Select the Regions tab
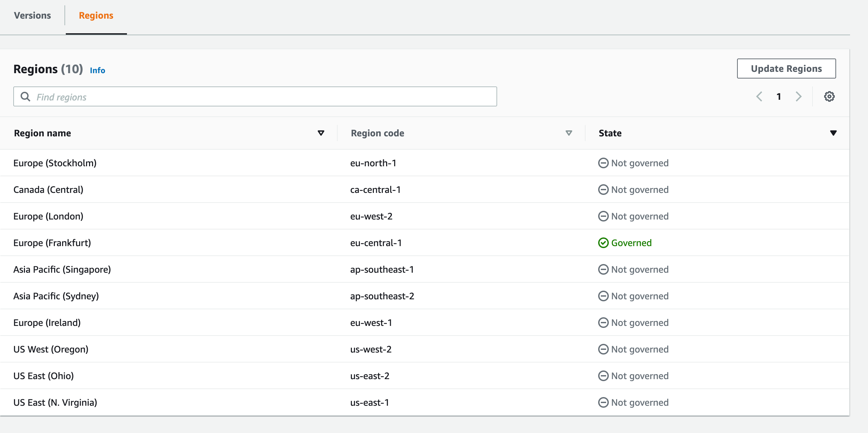Image resolution: width=868 pixels, height=433 pixels. (x=96, y=16)
